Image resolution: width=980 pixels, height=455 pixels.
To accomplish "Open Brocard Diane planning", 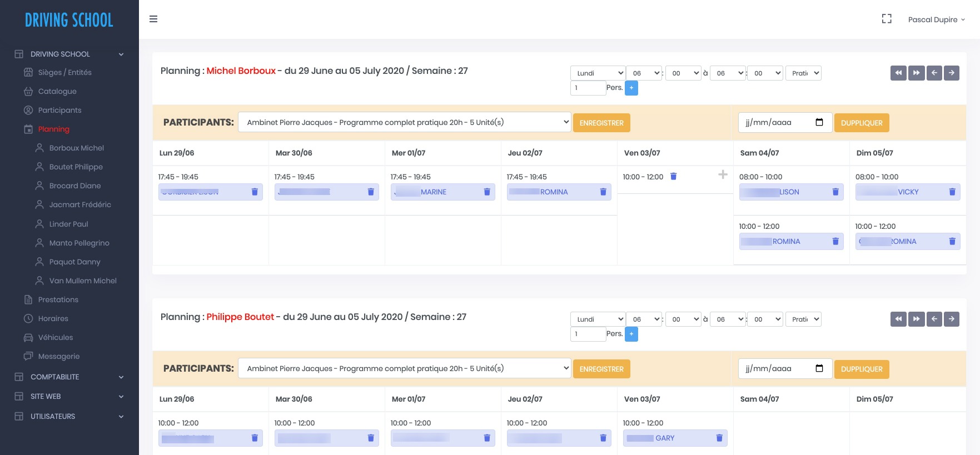I will [74, 186].
